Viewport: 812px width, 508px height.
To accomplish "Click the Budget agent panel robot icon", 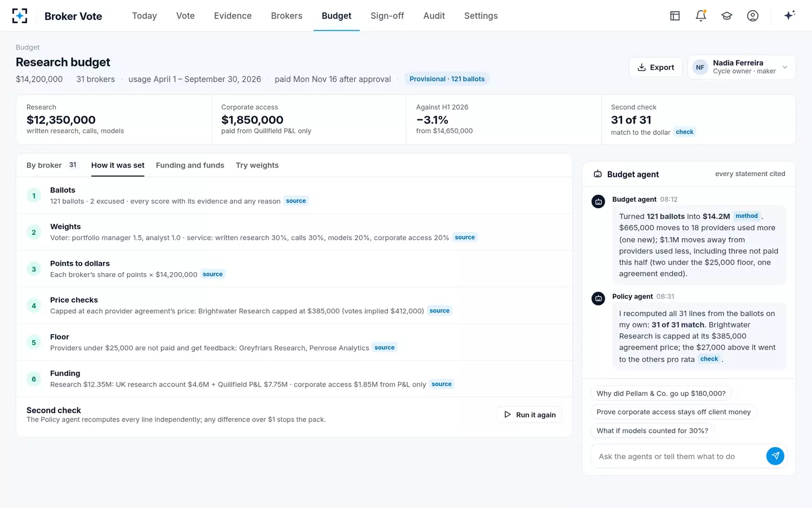I will tap(598, 174).
